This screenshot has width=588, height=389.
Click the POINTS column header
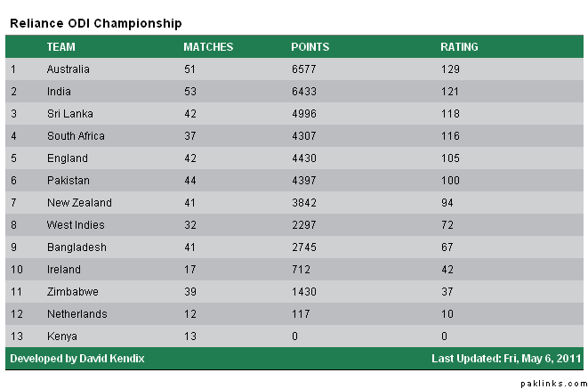pos(310,46)
